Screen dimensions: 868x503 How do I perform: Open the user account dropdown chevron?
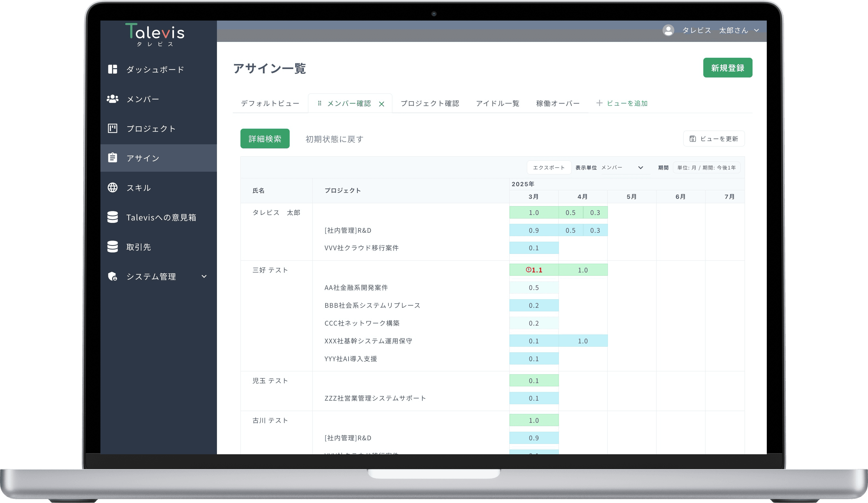tap(756, 30)
